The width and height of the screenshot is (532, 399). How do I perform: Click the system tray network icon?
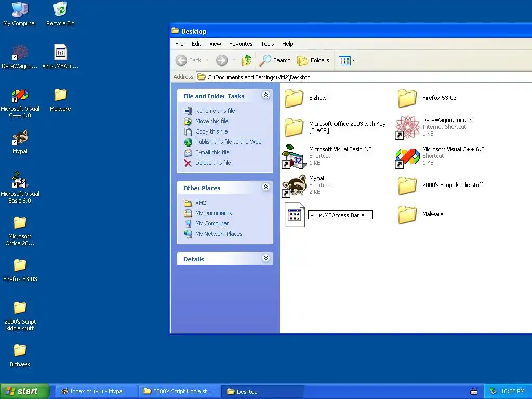(x=493, y=392)
